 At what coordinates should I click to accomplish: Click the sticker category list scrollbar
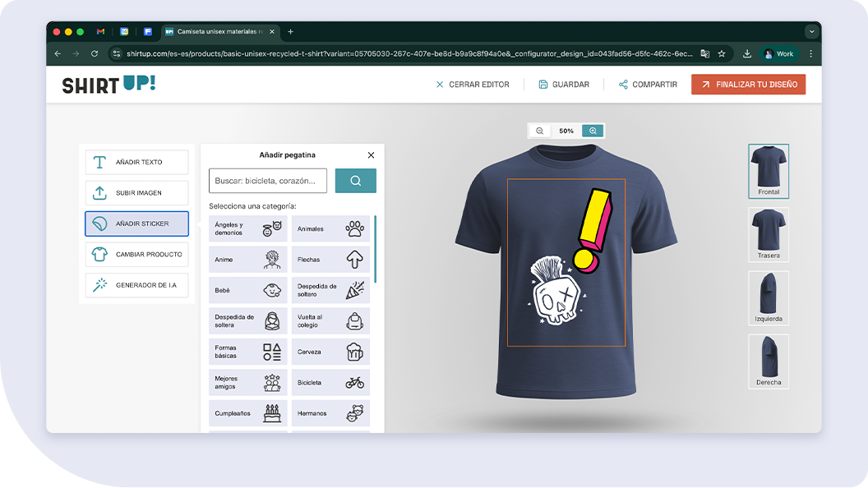(x=376, y=249)
